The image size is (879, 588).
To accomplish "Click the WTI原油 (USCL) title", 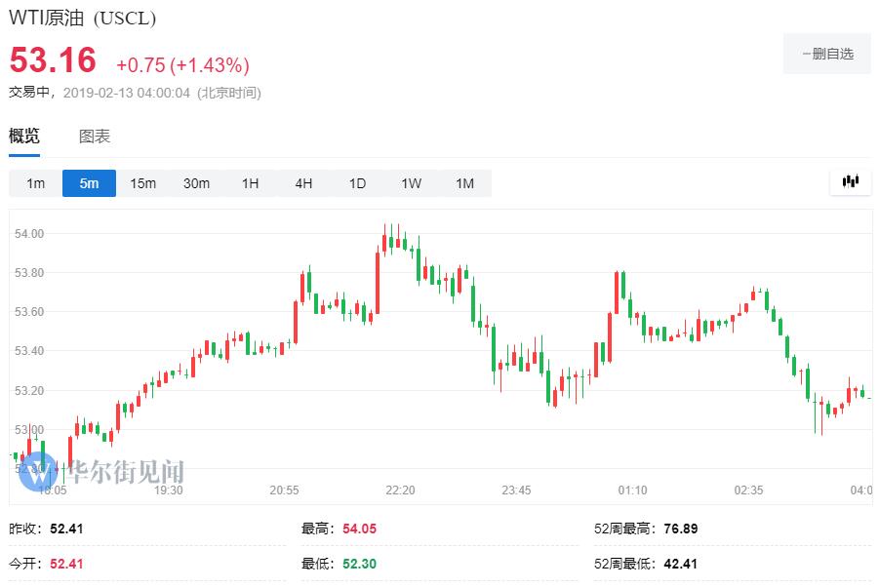I will (83, 18).
